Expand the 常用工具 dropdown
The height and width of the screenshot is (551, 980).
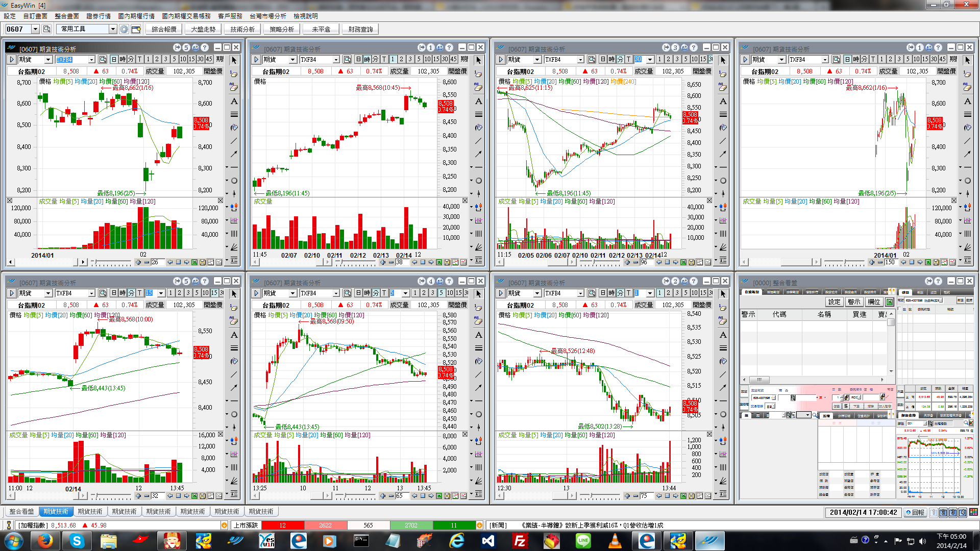[x=113, y=29]
